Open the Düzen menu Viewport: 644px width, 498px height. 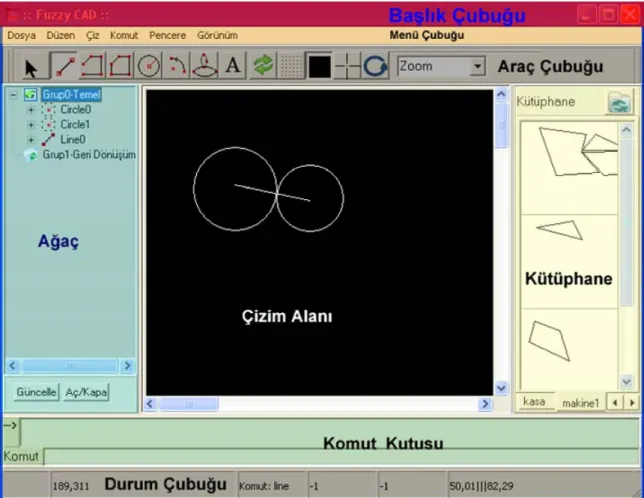pos(61,36)
